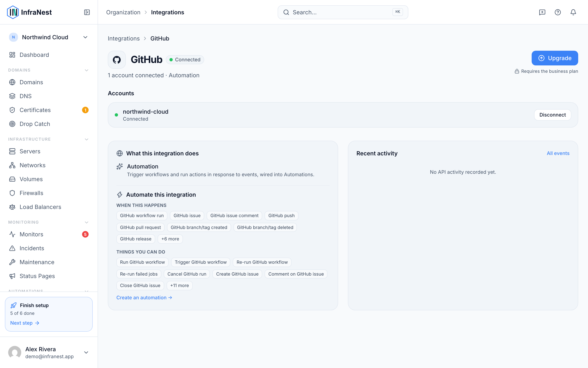Click the globe icon beside integration heading

tap(120, 153)
